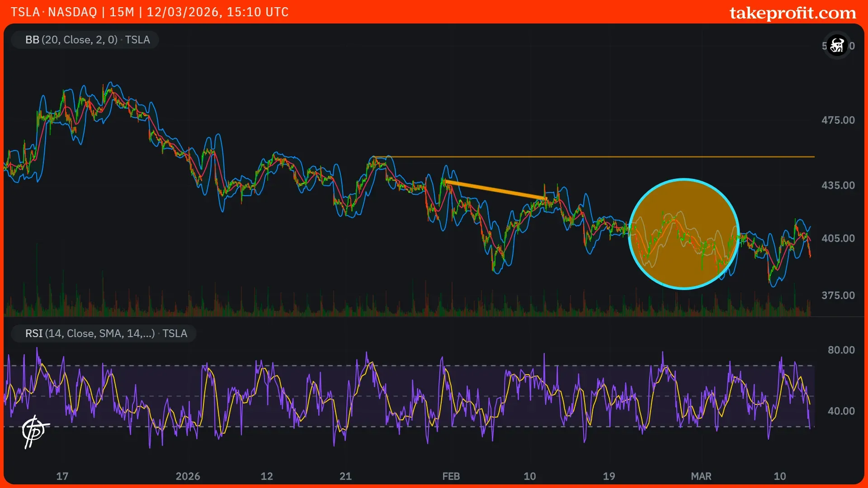Click the 475.00 price axis label
The height and width of the screenshot is (488, 868).
[x=838, y=120]
